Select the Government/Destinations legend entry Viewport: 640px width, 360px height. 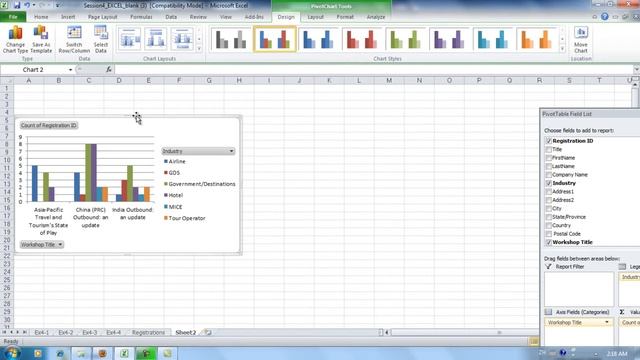pos(200,184)
